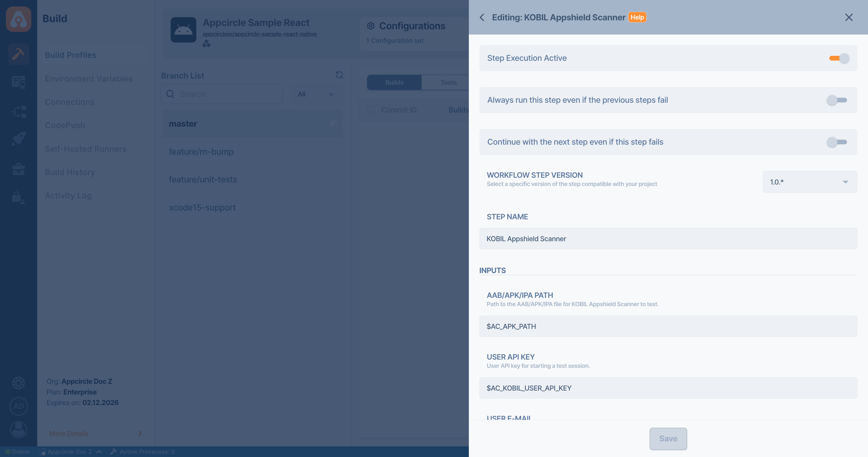This screenshot has width=868, height=457.
Task: Open the Build module hammer icon
Action: click(x=19, y=54)
